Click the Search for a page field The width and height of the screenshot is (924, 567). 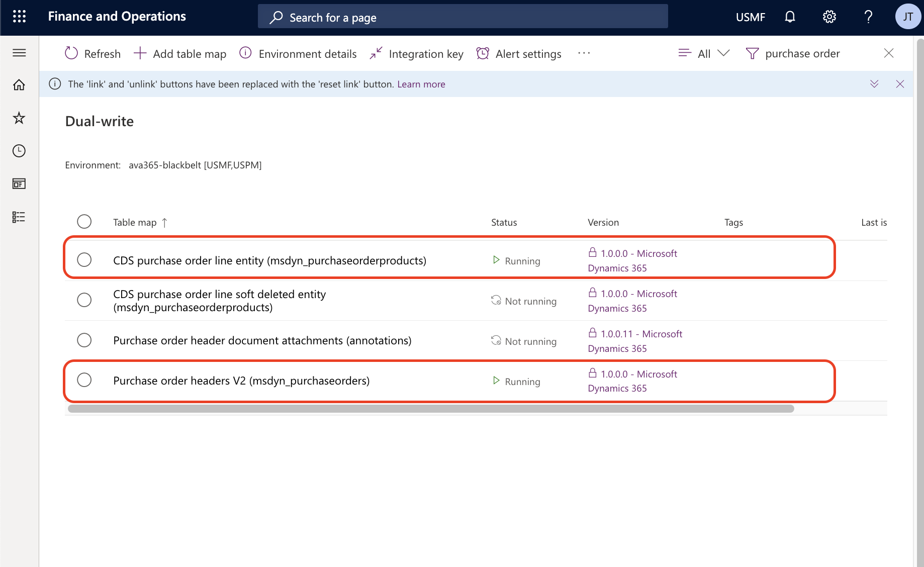pyautogui.click(x=463, y=17)
